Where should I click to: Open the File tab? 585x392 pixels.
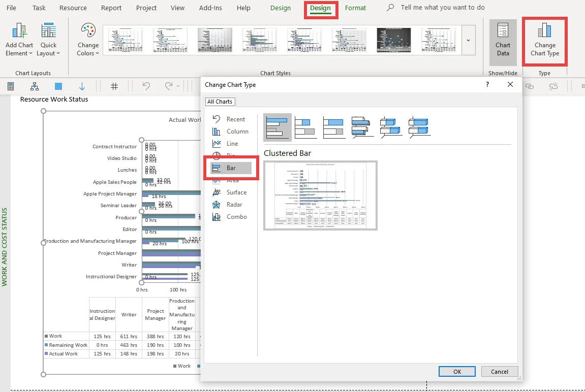tap(11, 8)
